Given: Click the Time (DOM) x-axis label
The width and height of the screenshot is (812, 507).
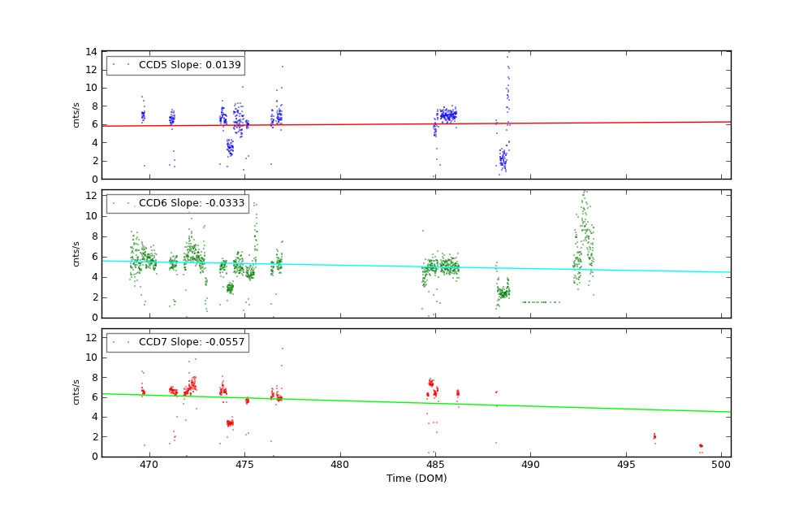Looking at the screenshot, I should (x=417, y=479).
